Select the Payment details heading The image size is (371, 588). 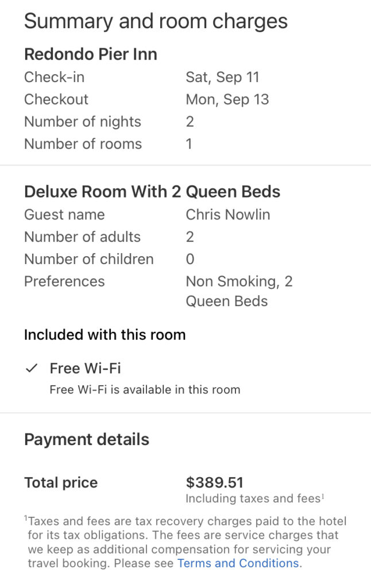click(x=87, y=440)
